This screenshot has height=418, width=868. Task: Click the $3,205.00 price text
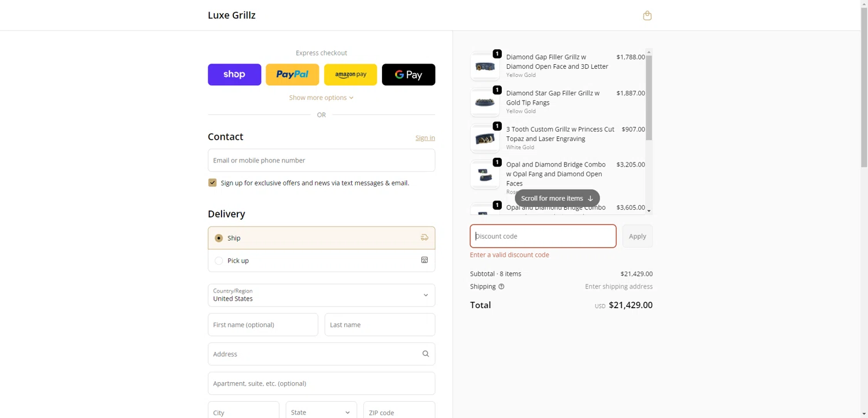click(x=631, y=165)
